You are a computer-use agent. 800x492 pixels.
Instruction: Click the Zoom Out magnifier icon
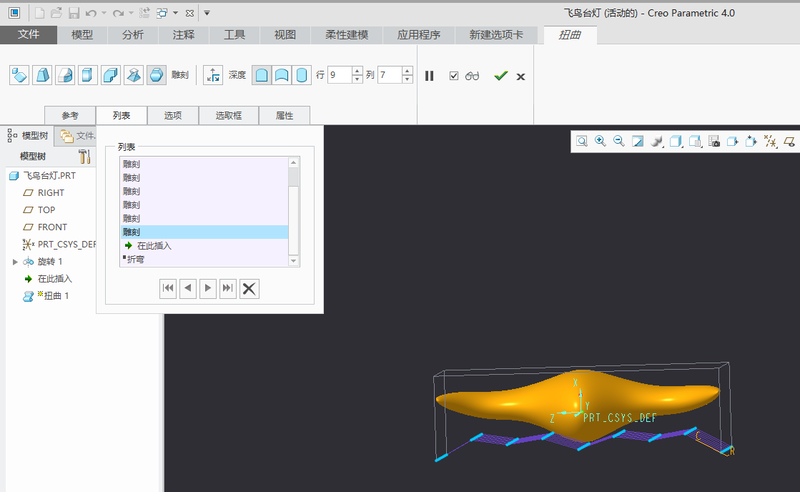pyautogui.click(x=619, y=141)
